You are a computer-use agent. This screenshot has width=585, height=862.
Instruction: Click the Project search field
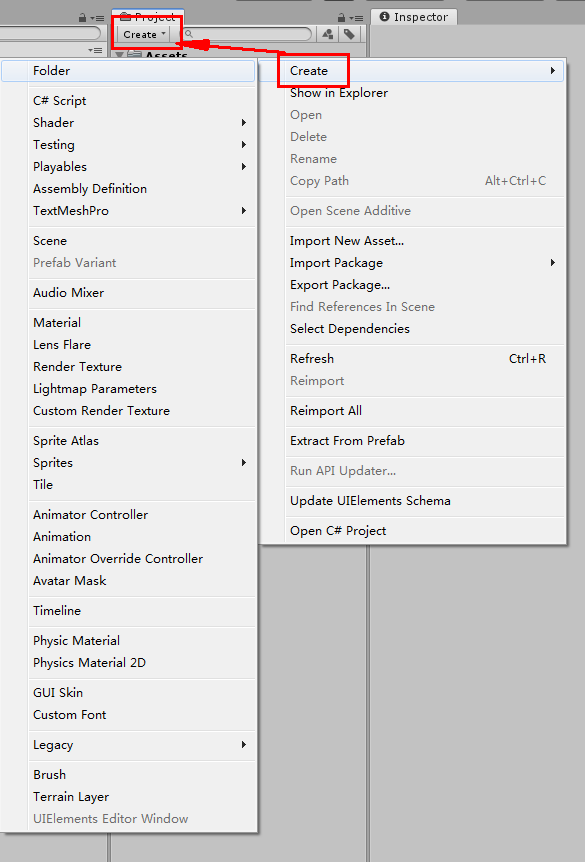tap(246, 34)
